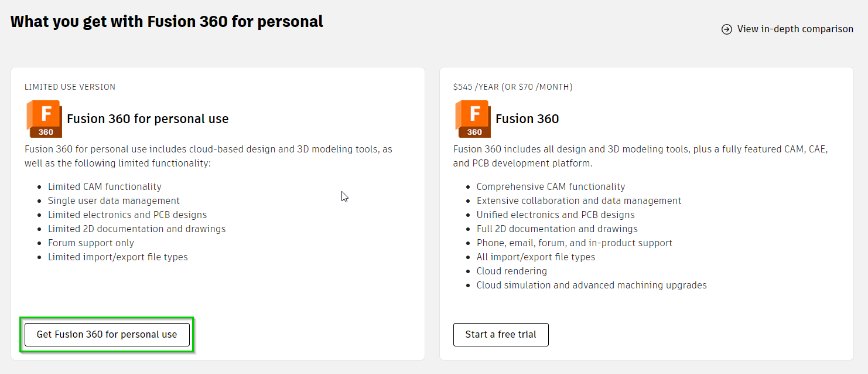Click the "Forum support only" bullet
Image resolution: width=868 pixels, height=374 pixels.
click(91, 243)
